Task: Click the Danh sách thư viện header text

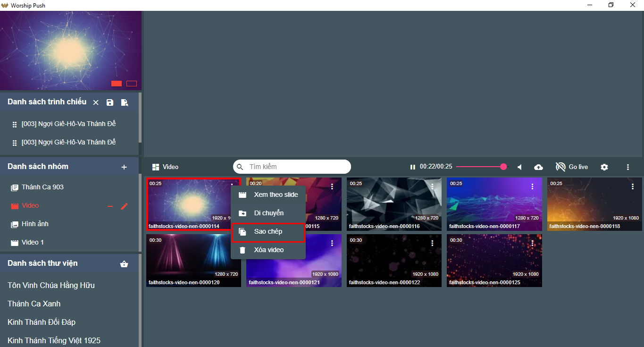Action: click(42, 263)
